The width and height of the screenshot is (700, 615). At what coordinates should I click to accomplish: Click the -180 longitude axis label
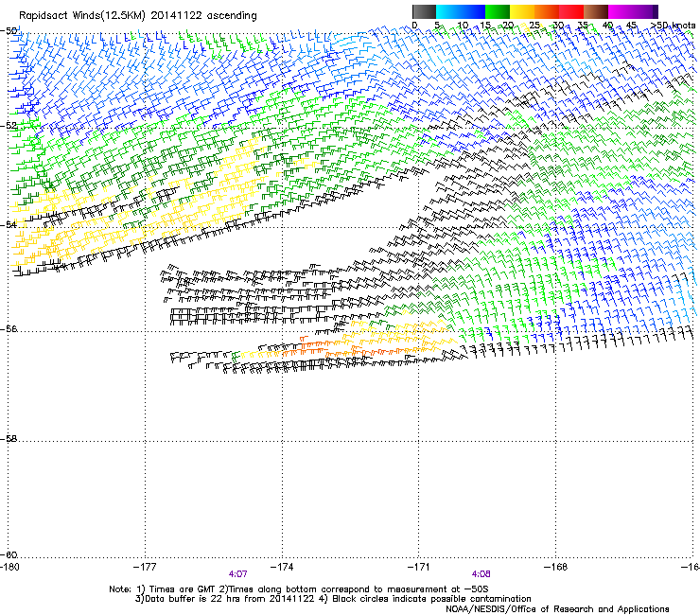point(9,567)
